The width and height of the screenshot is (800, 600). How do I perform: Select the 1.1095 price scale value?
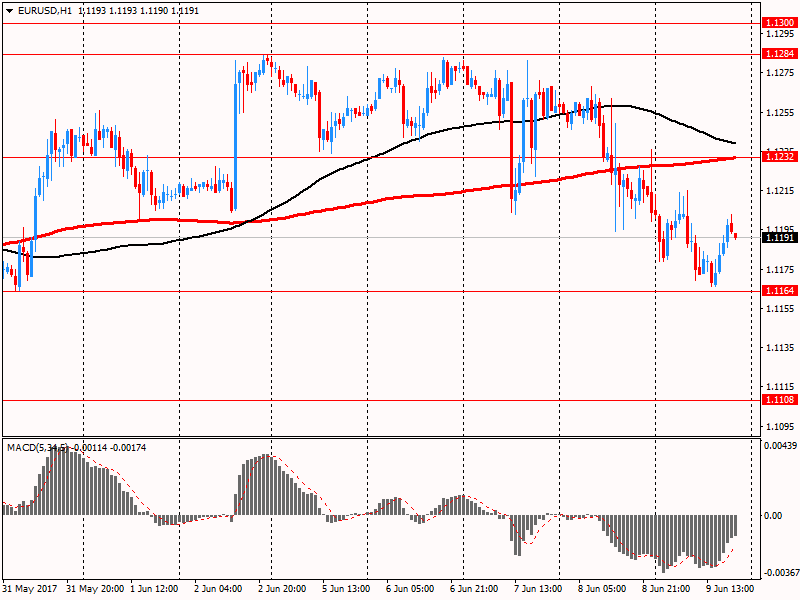pyautogui.click(x=781, y=427)
